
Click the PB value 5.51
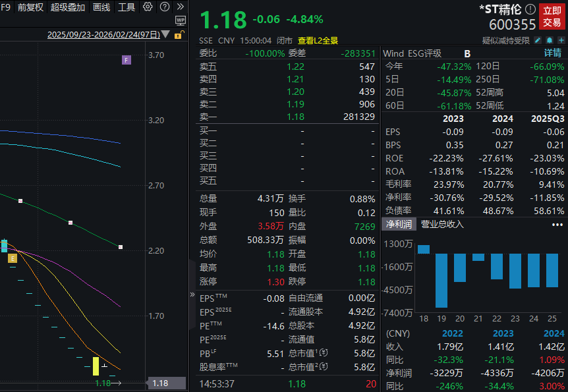(x=275, y=354)
